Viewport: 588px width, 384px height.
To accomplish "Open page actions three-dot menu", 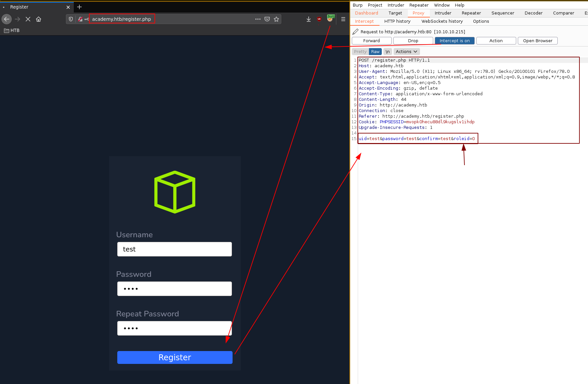I will click(258, 19).
